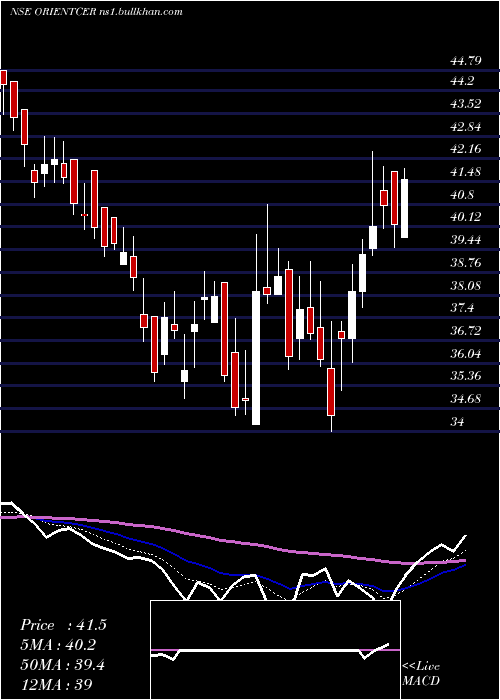Screen dimensions: 500x700
Task: Click the 41.48 price axis label
Action: (466, 172)
